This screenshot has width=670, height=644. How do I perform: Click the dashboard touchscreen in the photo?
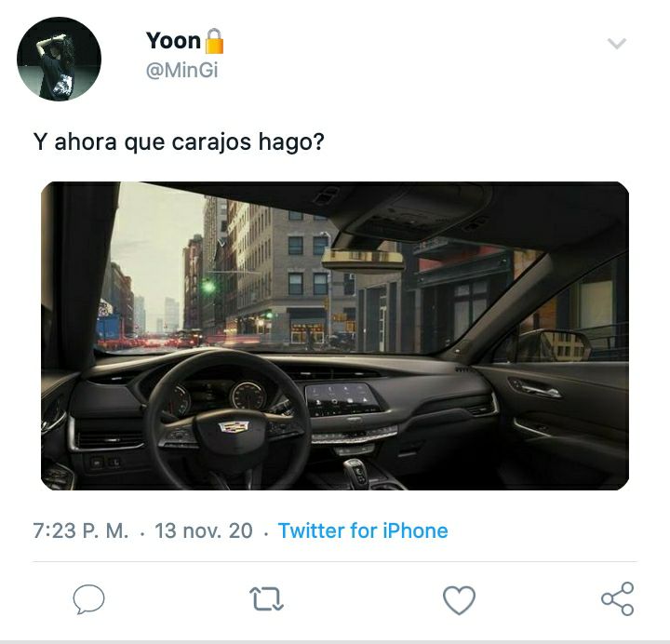tap(342, 399)
